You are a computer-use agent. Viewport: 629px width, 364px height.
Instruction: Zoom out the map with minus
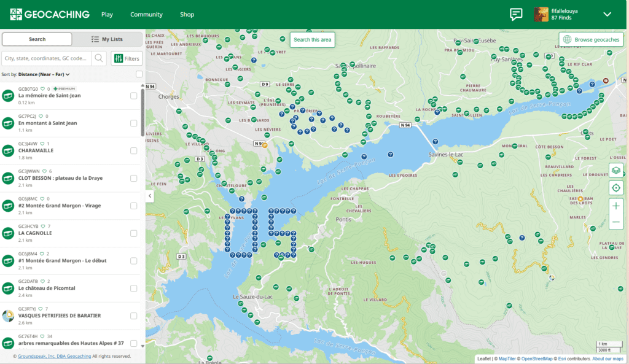(615, 222)
